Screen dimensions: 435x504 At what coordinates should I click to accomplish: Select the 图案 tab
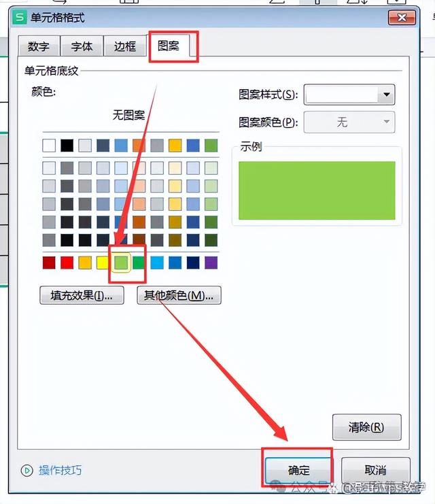[x=169, y=46]
